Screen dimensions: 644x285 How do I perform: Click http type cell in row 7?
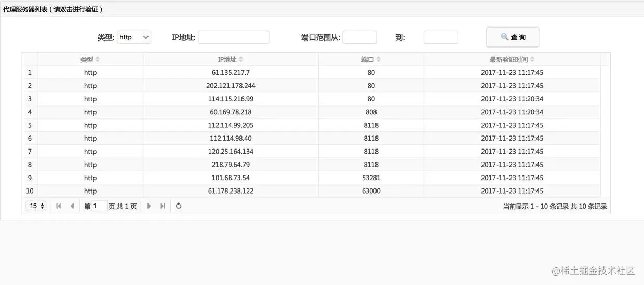[90, 152]
